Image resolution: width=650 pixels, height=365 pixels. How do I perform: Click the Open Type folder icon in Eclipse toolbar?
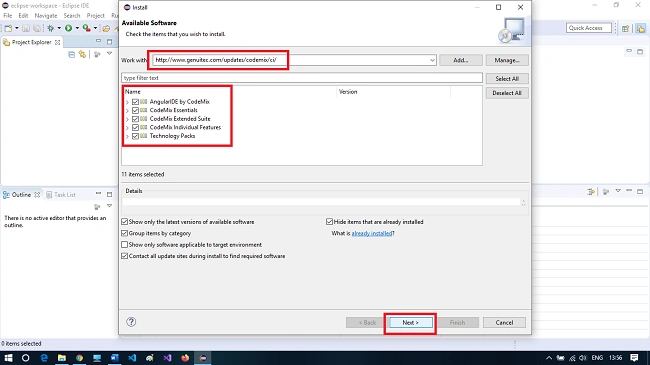coord(106,28)
